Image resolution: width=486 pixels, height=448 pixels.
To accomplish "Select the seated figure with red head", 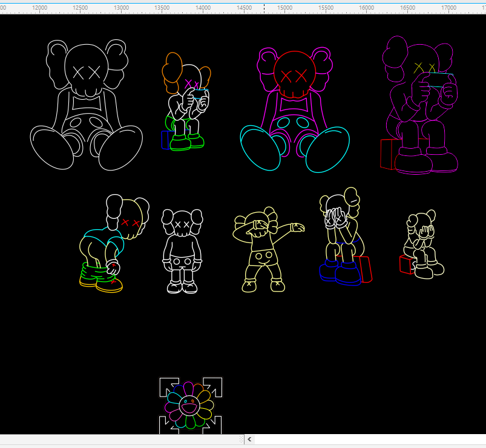I will (x=295, y=110).
